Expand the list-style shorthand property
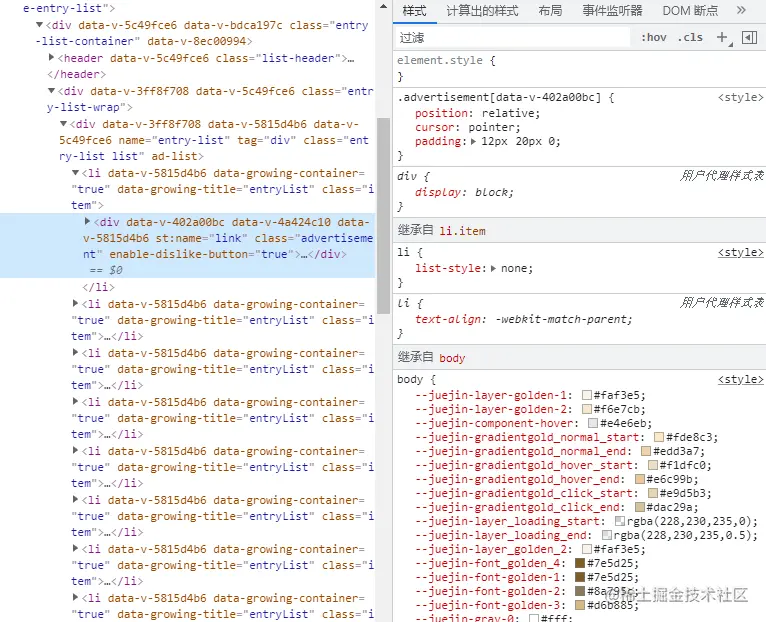 click(493, 268)
